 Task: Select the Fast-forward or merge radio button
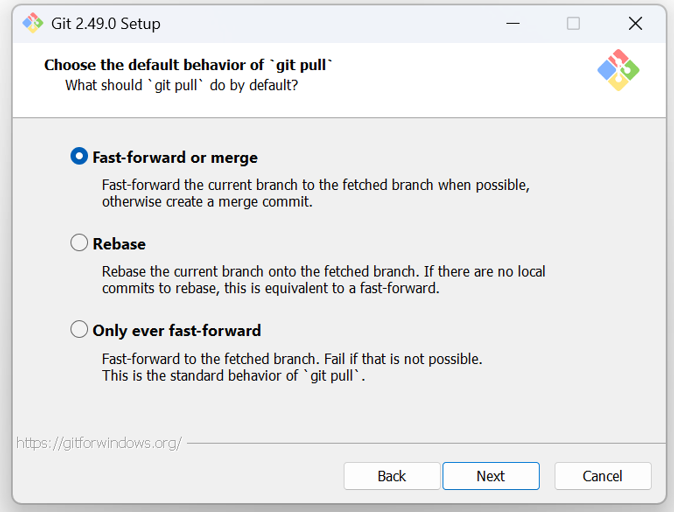79,156
